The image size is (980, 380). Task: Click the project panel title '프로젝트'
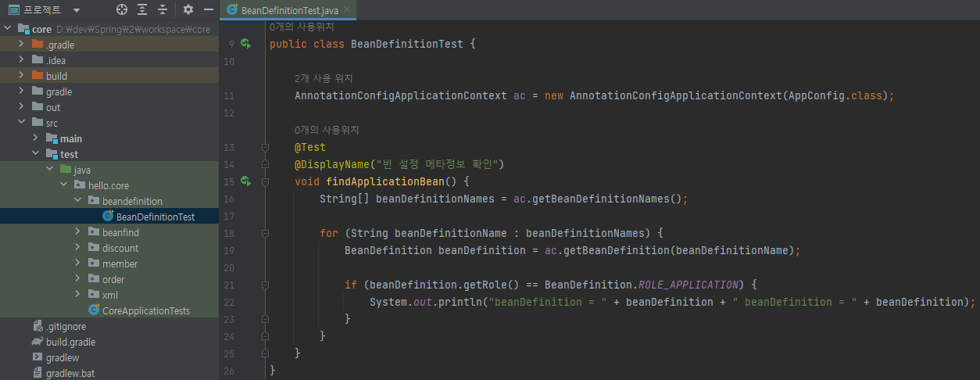pyautogui.click(x=41, y=10)
